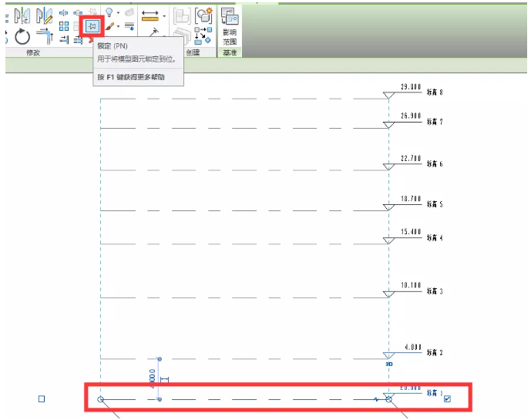Click the elbow break symbol on 标高 1 line

pyautogui.click(x=376, y=399)
